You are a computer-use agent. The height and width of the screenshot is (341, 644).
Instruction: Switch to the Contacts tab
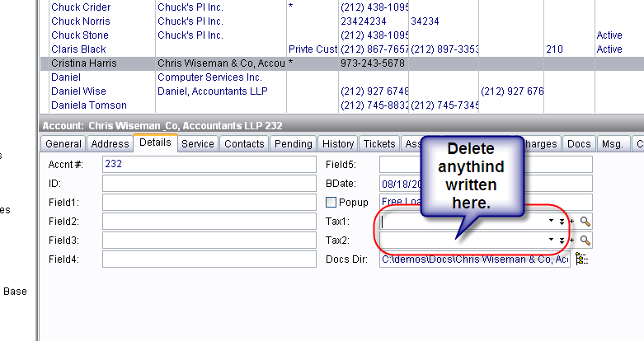pyautogui.click(x=244, y=144)
